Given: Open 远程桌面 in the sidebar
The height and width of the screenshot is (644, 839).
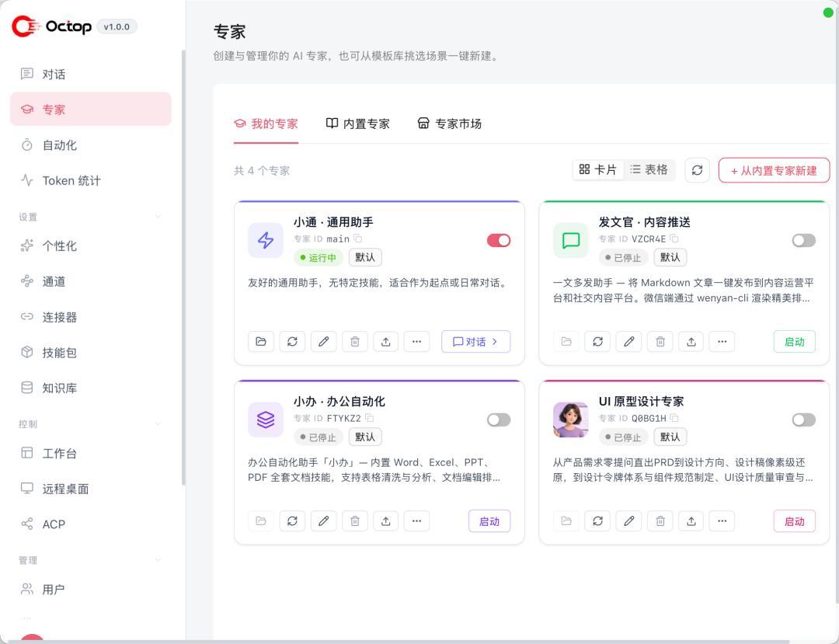Looking at the screenshot, I should click(91, 489).
